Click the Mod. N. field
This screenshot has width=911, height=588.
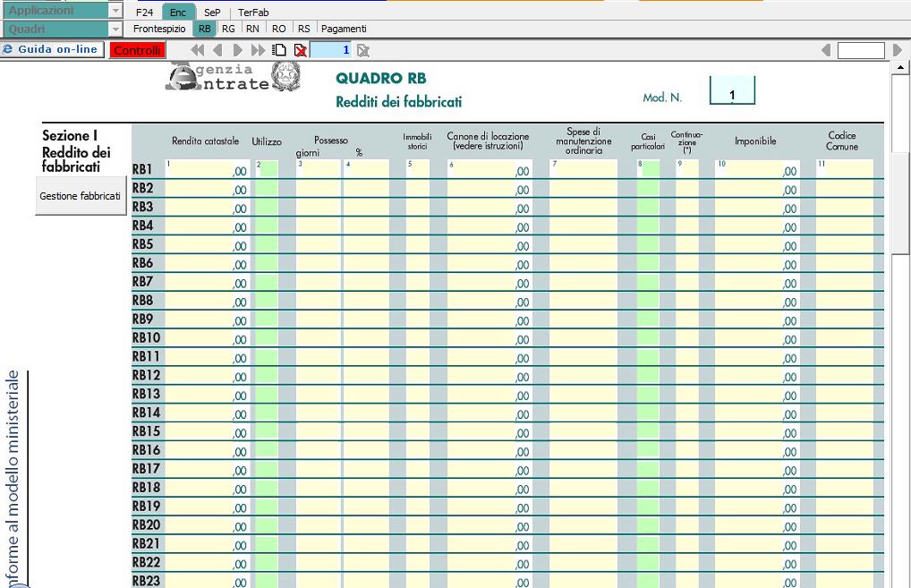pyautogui.click(x=732, y=90)
